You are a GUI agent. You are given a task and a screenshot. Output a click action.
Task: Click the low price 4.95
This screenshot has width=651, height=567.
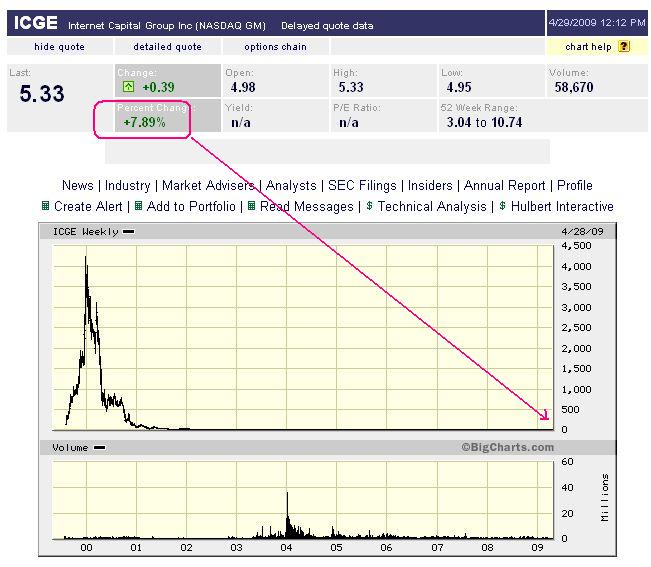coord(459,87)
